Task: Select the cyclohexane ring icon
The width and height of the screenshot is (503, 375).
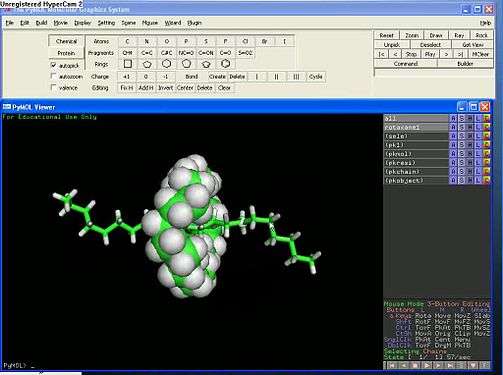Action: [x=166, y=64]
